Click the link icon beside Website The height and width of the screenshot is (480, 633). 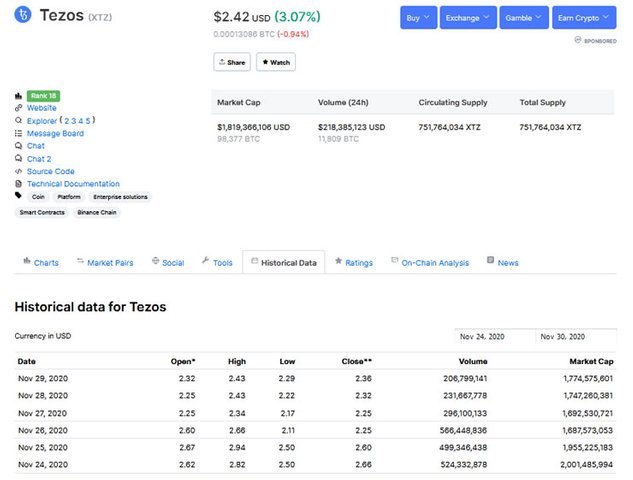click(18, 108)
